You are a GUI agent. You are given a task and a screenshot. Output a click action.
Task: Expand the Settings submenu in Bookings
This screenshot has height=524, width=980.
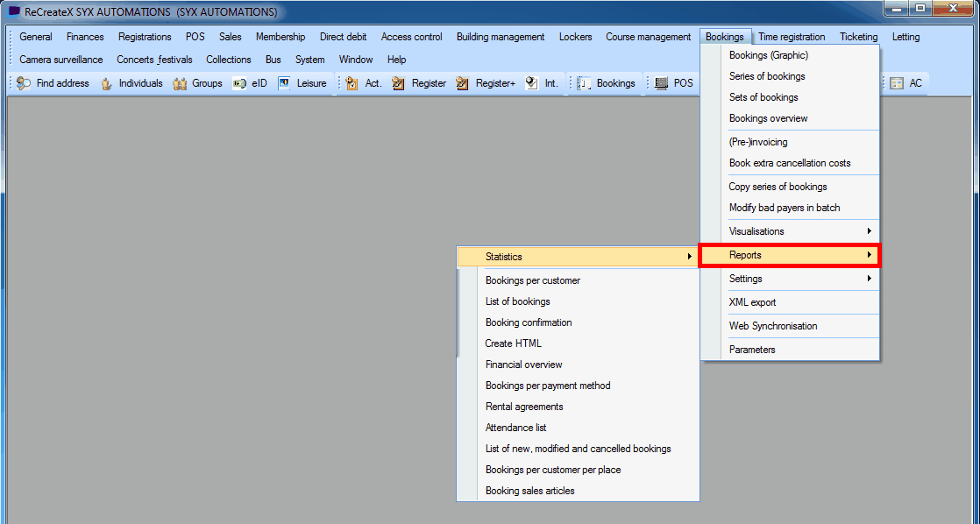coord(789,279)
